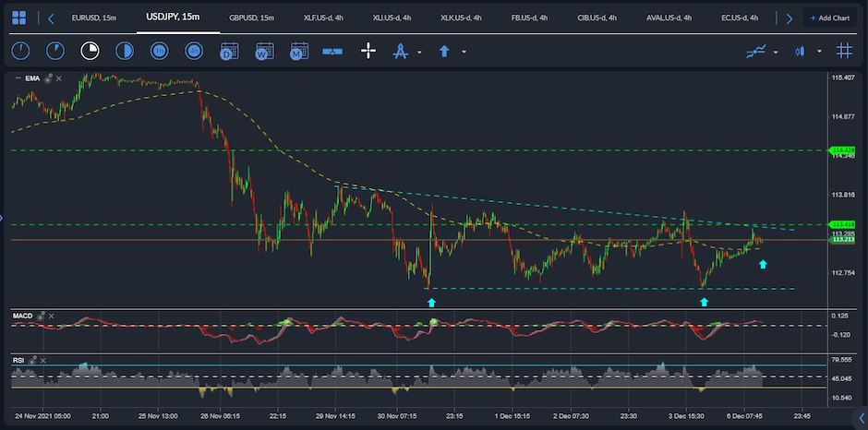
Task: Click the 3 Dec 15:30 time label
Action: pyautogui.click(x=685, y=415)
